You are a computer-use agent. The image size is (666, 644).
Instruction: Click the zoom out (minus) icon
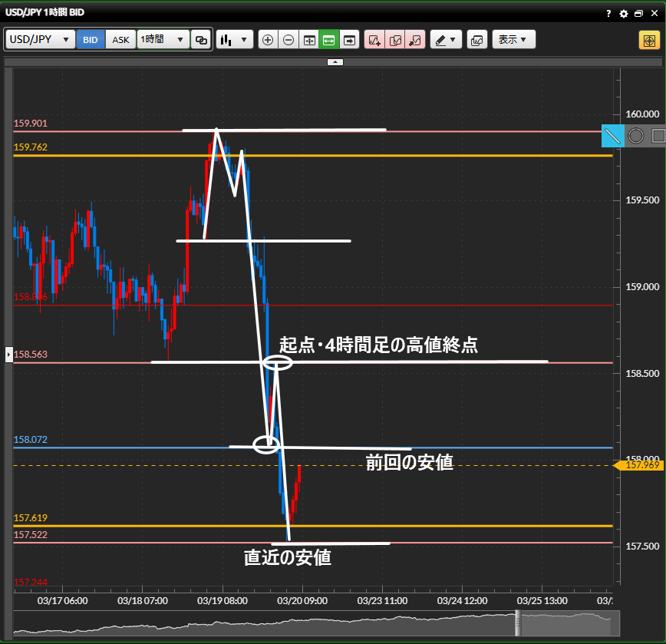pyautogui.click(x=288, y=40)
